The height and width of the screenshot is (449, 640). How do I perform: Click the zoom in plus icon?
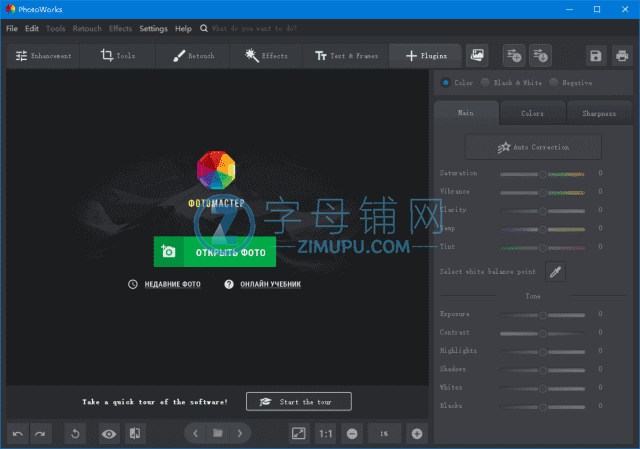pyautogui.click(x=417, y=433)
